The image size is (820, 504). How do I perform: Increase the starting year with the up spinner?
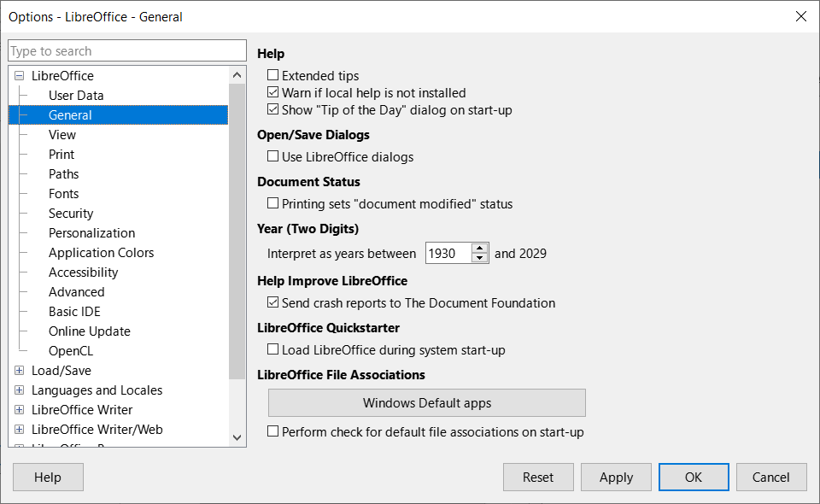click(479, 248)
